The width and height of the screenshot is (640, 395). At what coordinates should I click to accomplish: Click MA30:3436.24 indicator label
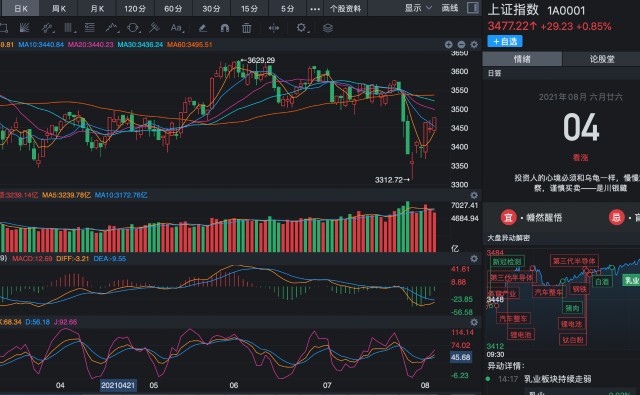(x=140, y=44)
